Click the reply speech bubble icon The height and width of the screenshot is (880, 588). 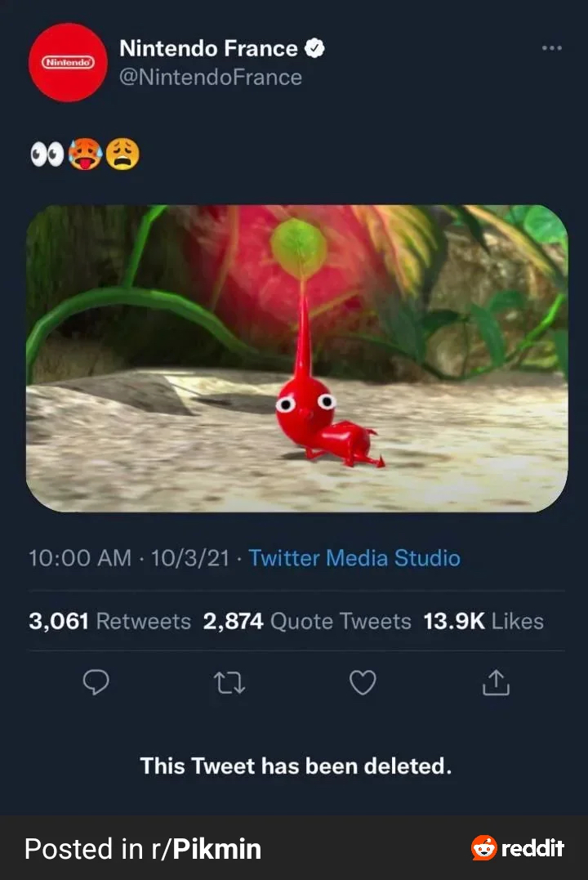point(96,681)
